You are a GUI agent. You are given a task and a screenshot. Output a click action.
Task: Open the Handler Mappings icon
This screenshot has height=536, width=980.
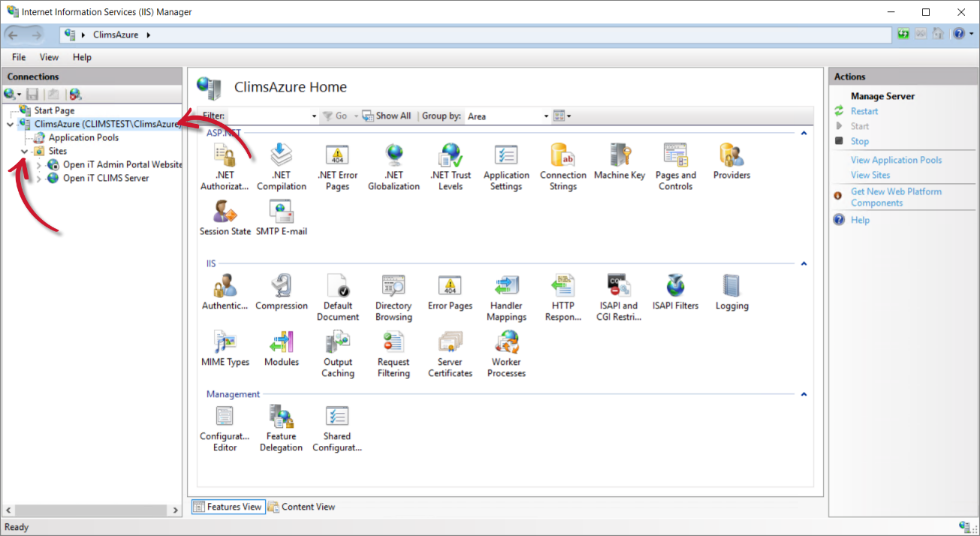coord(506,297)
